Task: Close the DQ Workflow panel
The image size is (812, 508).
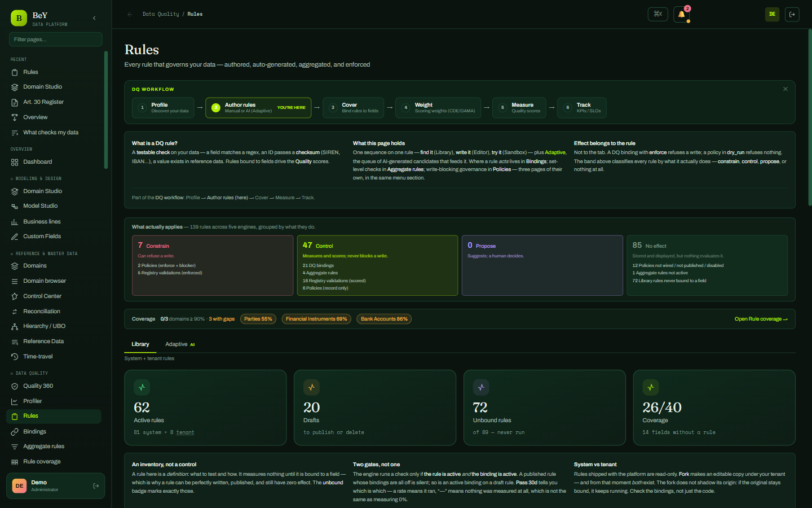Action: (x=785, y=89)
